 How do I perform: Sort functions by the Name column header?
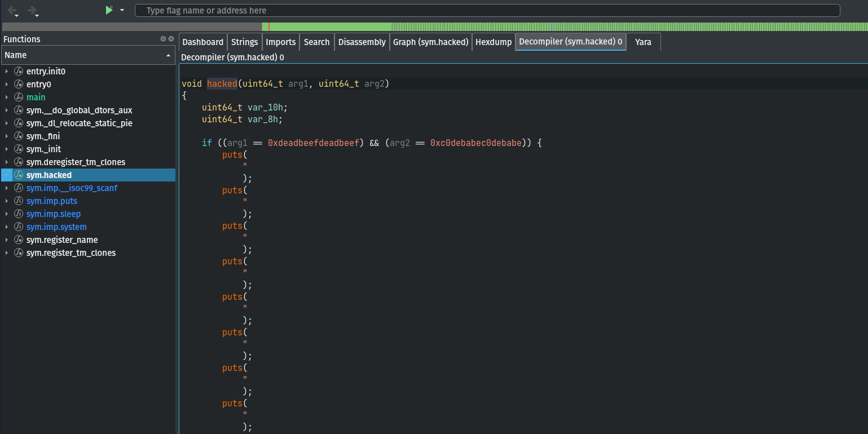85,55
